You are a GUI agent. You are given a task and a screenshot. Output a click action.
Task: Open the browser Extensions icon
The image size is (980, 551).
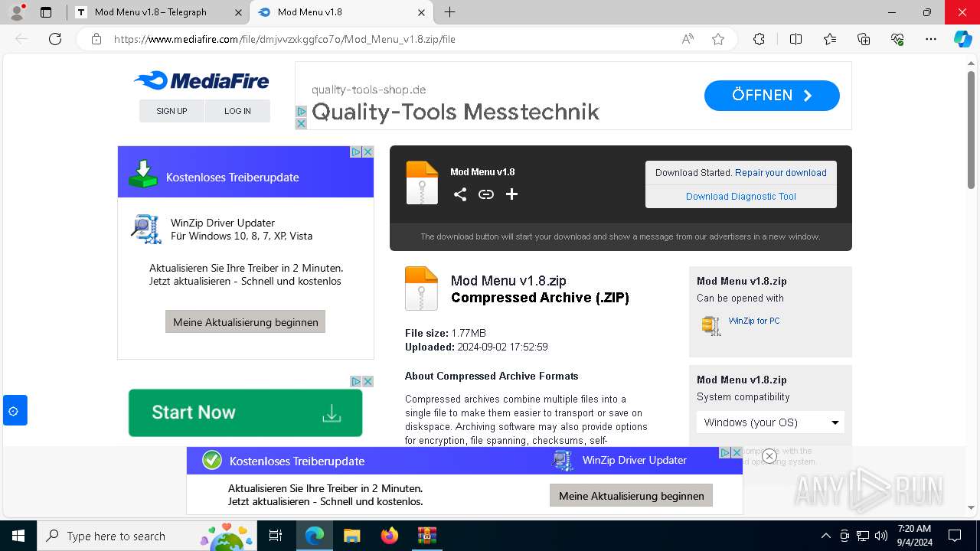click(759, 39)
